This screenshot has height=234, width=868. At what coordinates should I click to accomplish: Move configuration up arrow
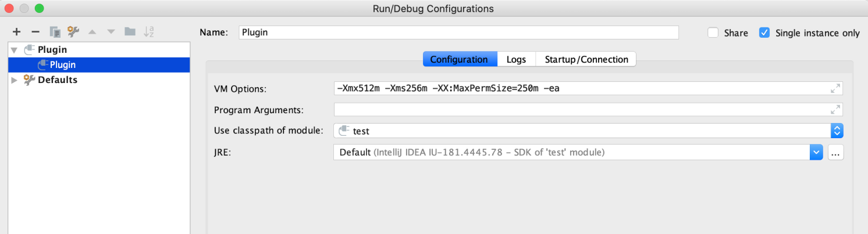pos(92,31)
